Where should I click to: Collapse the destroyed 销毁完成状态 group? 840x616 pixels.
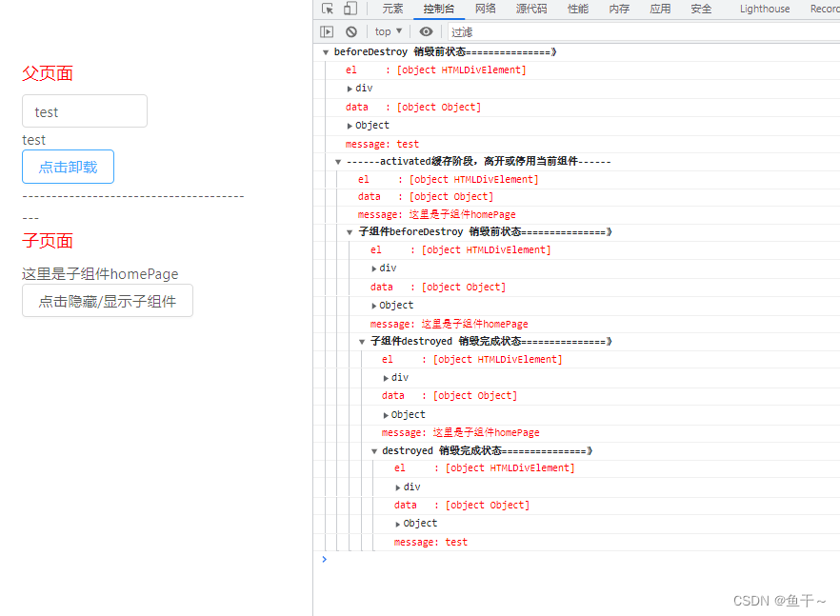[374, 451]
